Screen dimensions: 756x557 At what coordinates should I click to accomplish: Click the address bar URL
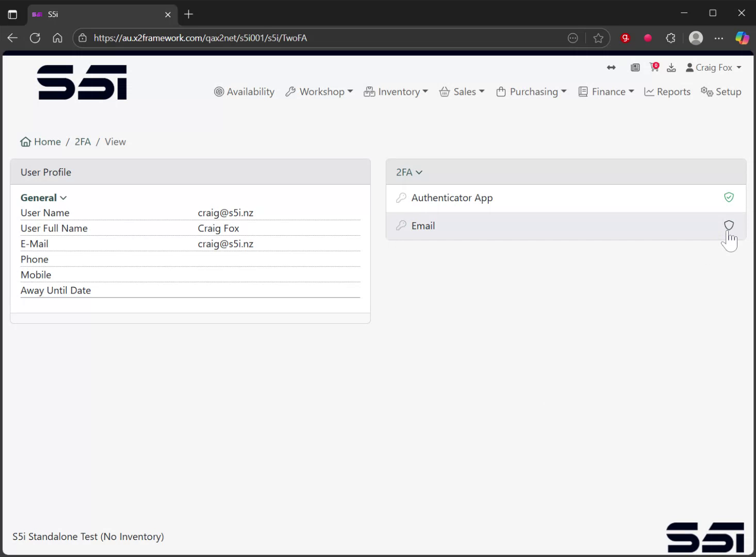pyautogui.click(x=200, y=38)
